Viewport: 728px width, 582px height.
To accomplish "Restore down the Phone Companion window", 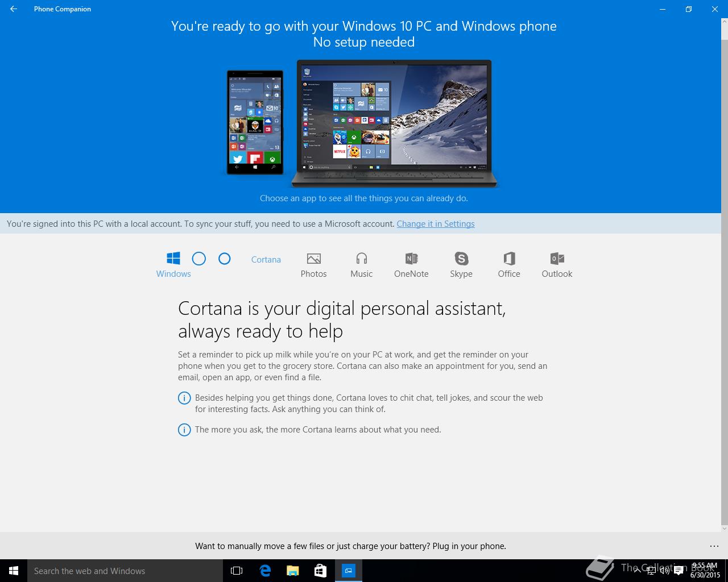I will 688,9.
